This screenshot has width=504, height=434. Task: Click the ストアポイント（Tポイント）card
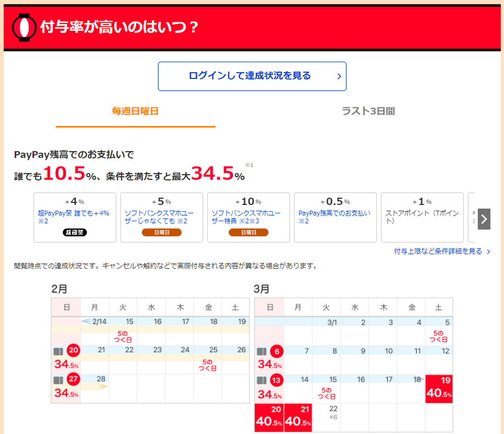422,217
